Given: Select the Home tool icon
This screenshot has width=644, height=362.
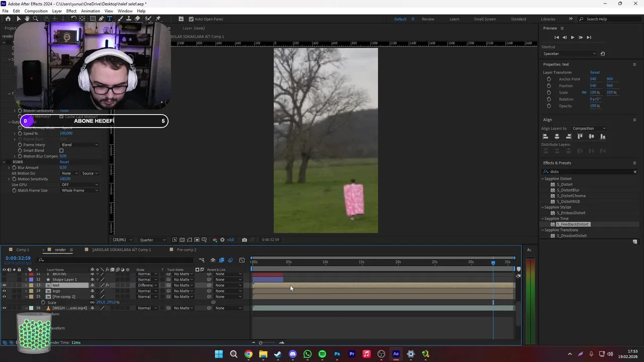Looking at the screenshot, I should click(x=8, y=19).
